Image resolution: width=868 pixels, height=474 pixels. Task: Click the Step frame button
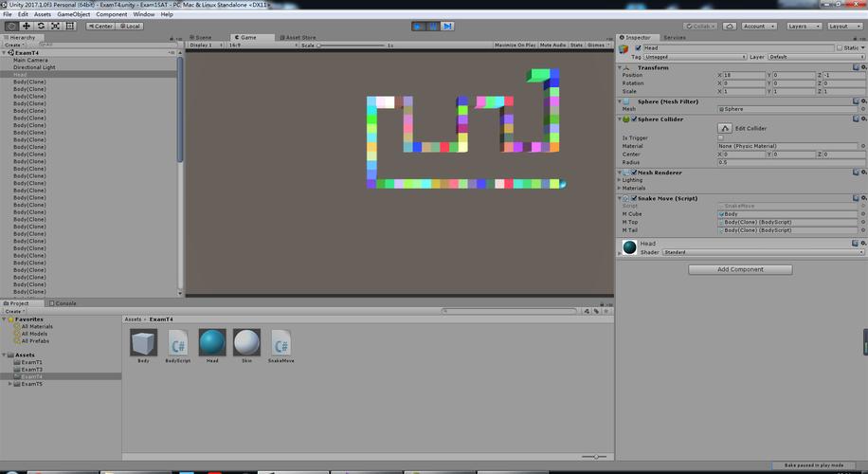point(447,26)
